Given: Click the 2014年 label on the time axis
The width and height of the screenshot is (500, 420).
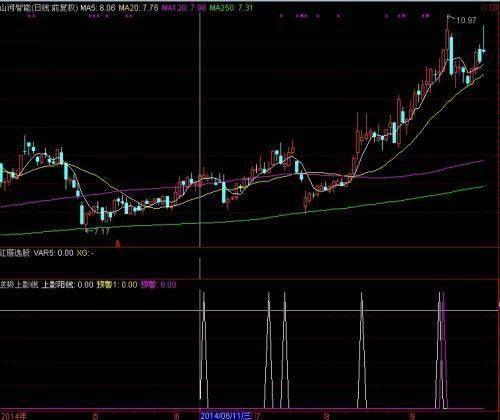Looking at the screenshot, I should coord(13,416).
